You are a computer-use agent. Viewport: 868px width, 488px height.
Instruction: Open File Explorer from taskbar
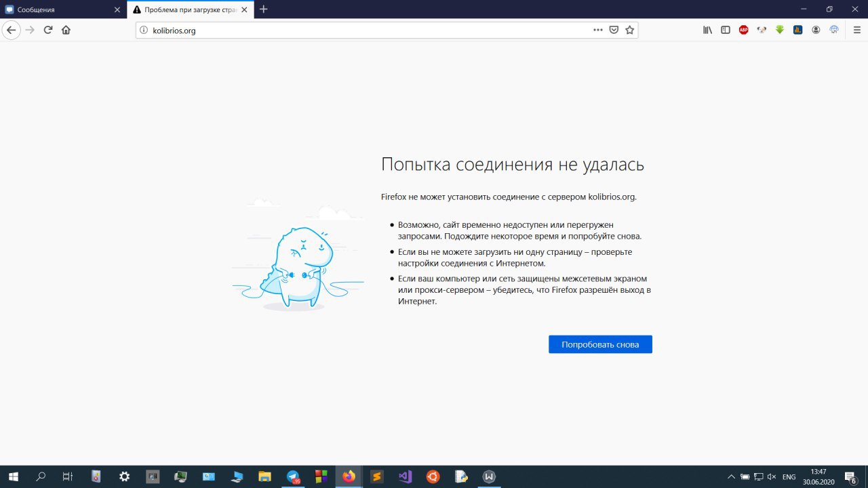click(x=264, y=476)
